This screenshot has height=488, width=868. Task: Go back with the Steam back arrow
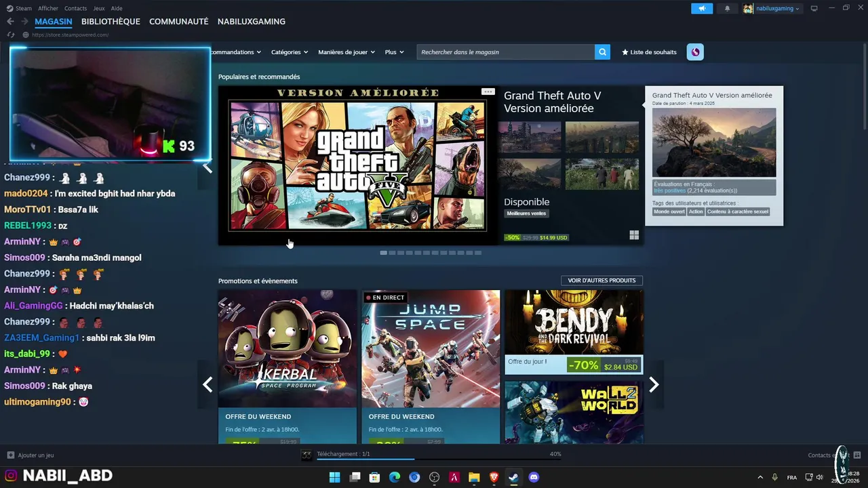(x=10, y=22)
